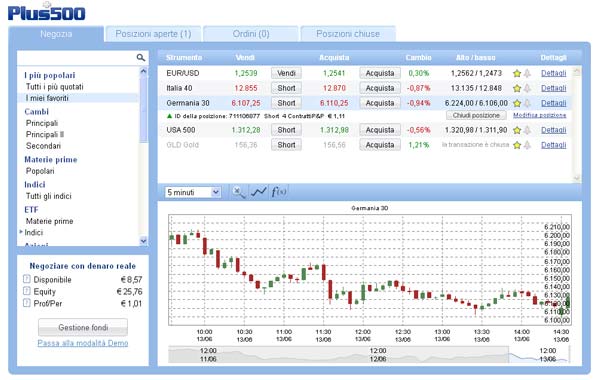This screenshot has width=600, height=380.
Task: Click Acquista for Italia 40
Action: pos(380,88)
